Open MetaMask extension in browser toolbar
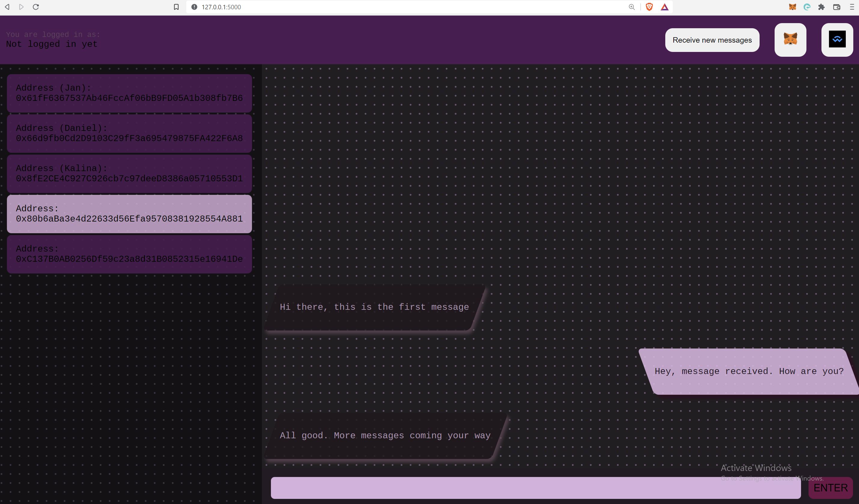 (x=792, y=7)
